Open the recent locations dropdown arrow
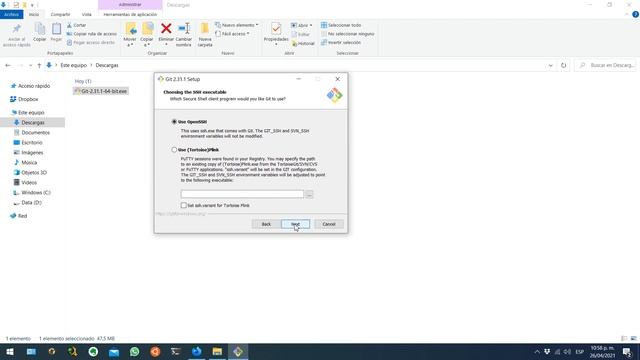The image size is (640, 360). pyautogui.click(x=31, y=65)
